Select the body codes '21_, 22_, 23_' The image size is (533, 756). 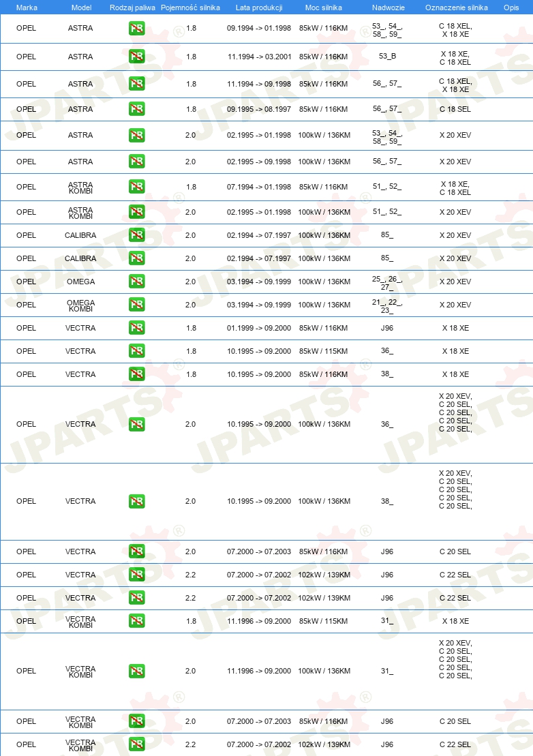pyautogui.click(x=387, y=306)
